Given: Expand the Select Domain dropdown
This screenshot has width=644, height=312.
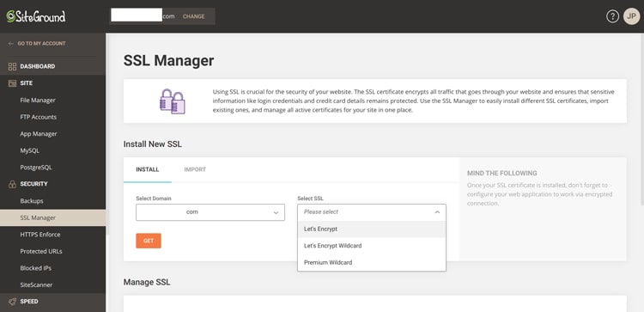Looking at the screenshot, I should click(x=210, y=212).
